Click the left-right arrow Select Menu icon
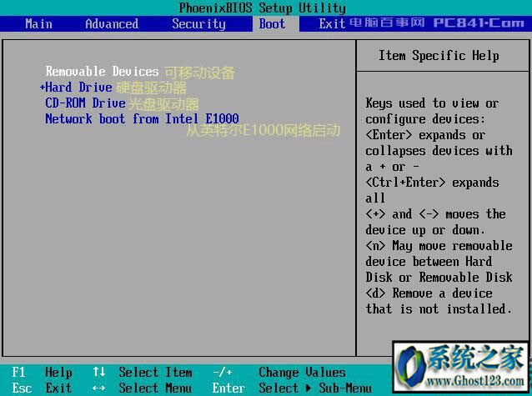532x396 pixels. [99, 388]
